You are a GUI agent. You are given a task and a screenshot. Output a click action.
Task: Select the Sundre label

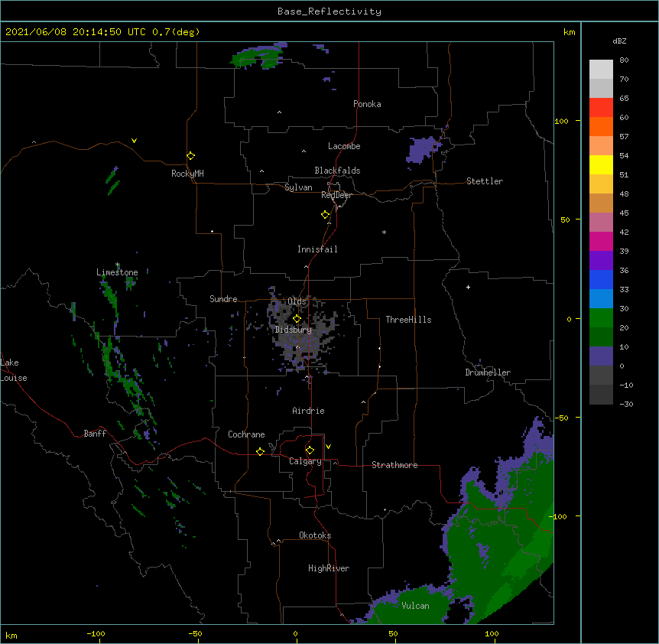(223, 299)
